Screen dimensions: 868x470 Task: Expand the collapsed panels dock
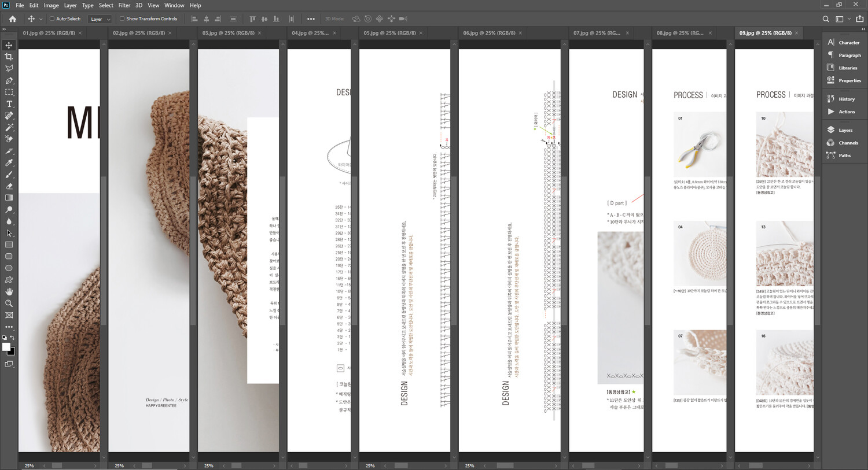pos(863,28)
